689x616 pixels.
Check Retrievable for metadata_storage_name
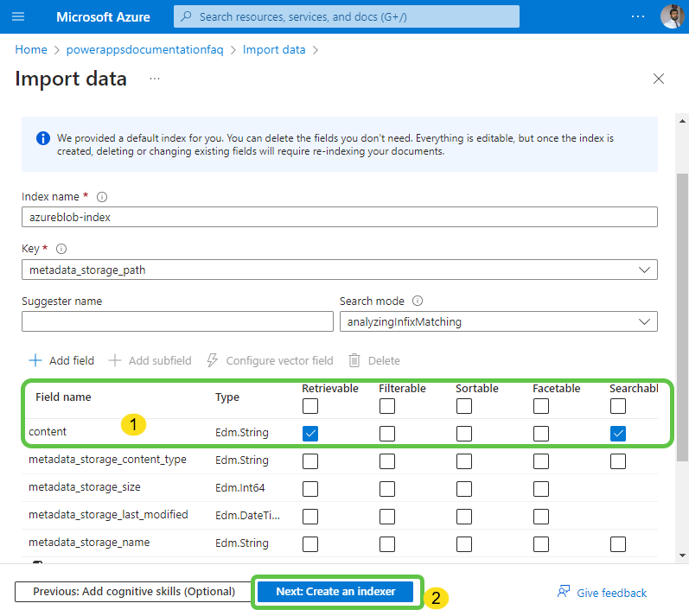click(x=310, y=544)
